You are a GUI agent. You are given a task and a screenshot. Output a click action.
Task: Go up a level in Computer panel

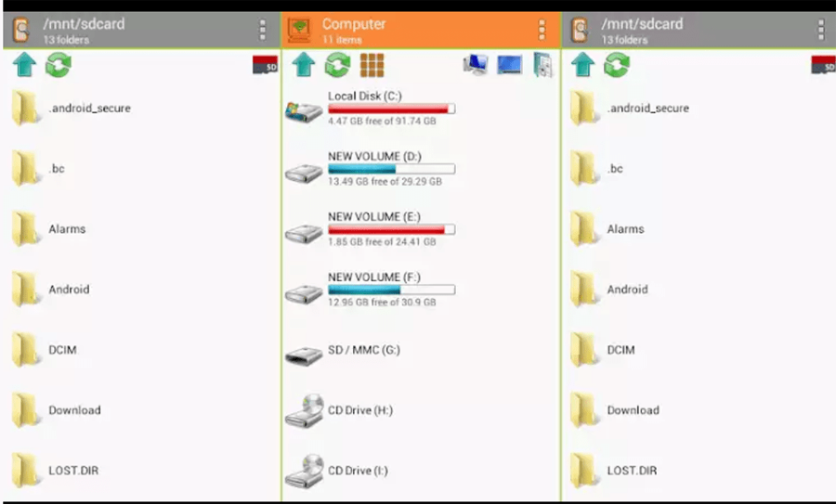click(304, 65)
